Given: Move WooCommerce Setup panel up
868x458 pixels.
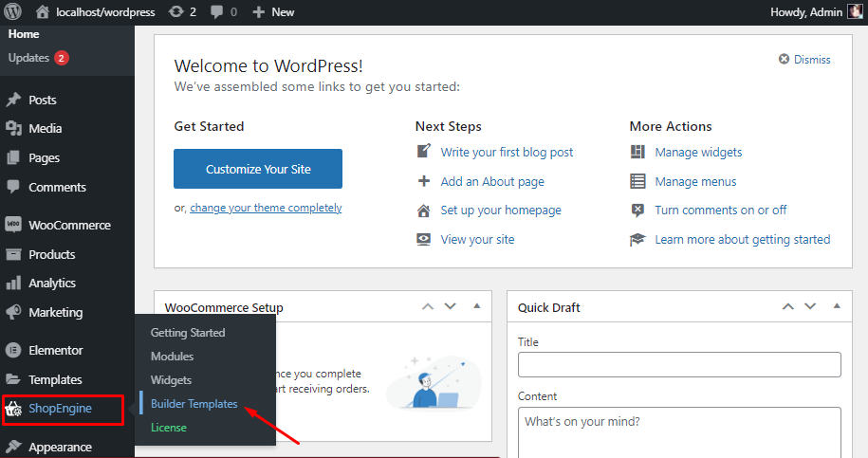Looking at the screenshot, I should 428,306.
